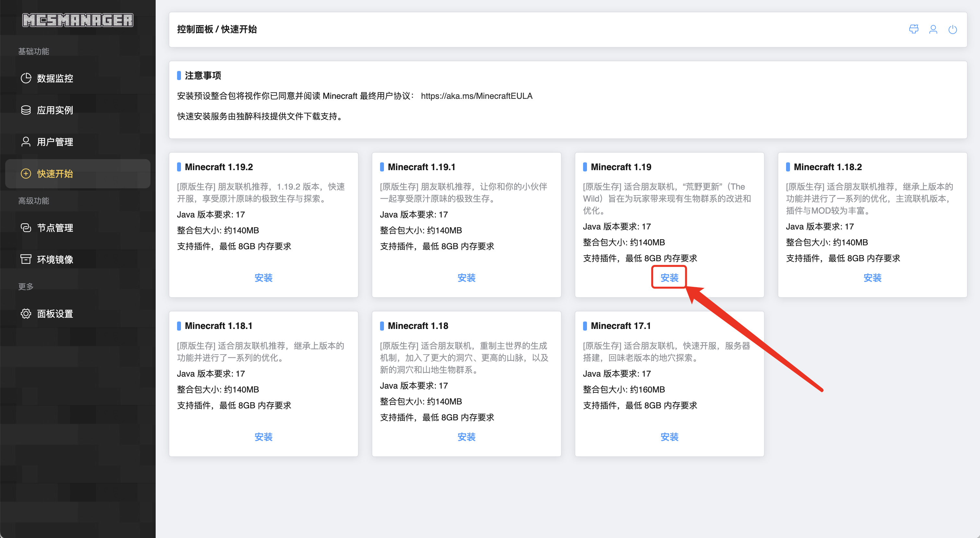This screenshot has width=980, height=538.
Task: Click the pie-chart icon beside 数据监控
Action: pyautogui.click(x=26, y=78)
